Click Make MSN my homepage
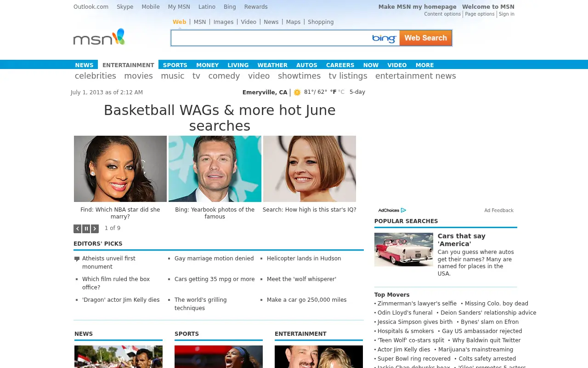 [x=417, y=7]
